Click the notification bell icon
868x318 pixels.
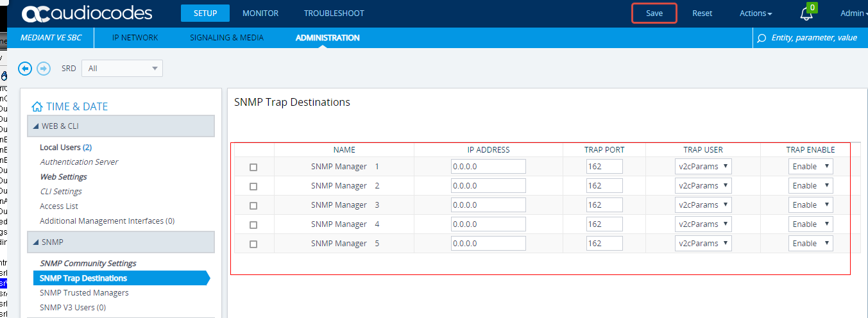[x=806, y=14]
